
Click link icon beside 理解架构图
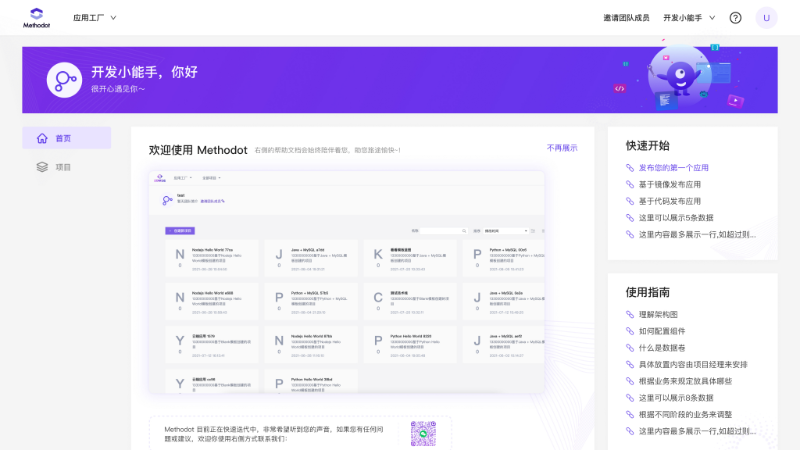630,315
